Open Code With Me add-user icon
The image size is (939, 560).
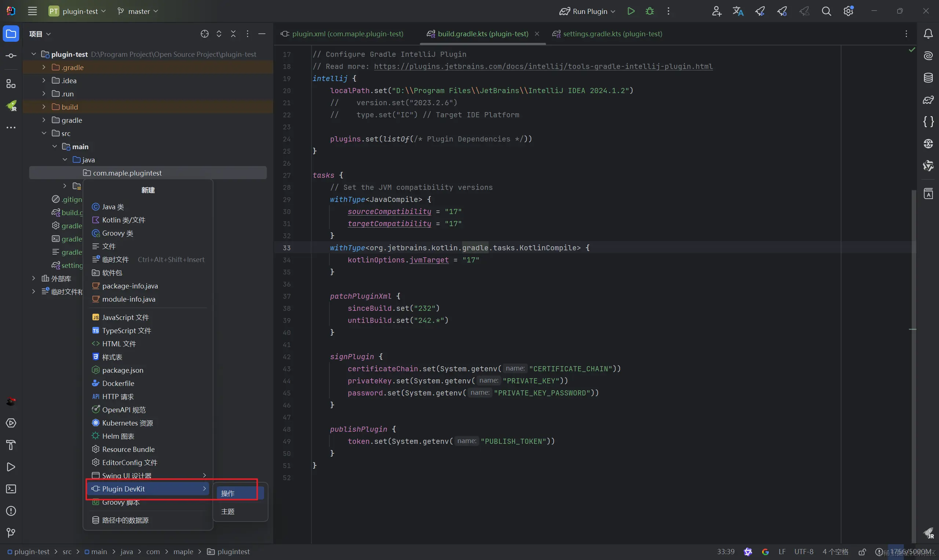tap(716, 11)
